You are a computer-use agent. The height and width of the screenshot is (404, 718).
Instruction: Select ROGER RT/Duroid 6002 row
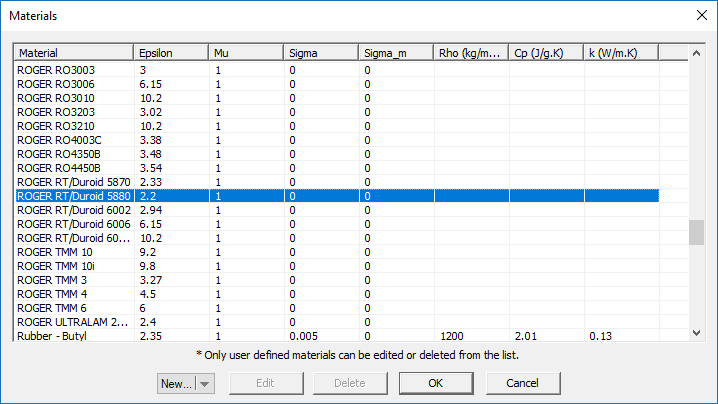337,210
